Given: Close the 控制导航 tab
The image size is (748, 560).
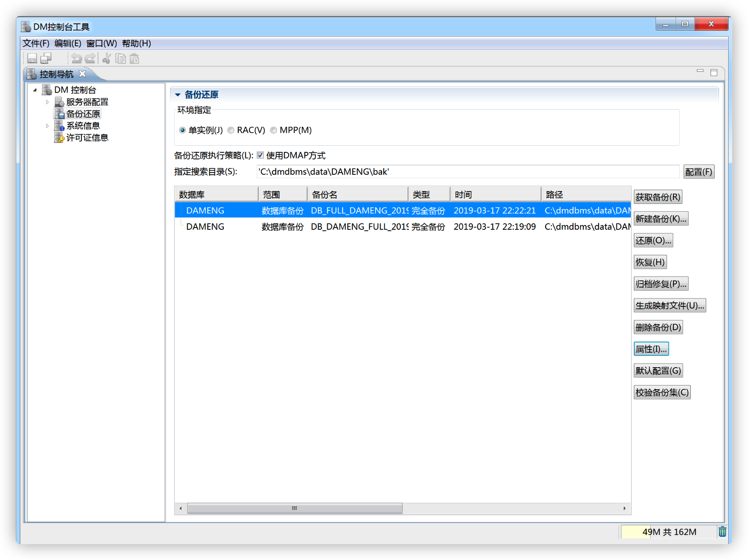Looking at the screenshot, I should pos(82,74).
